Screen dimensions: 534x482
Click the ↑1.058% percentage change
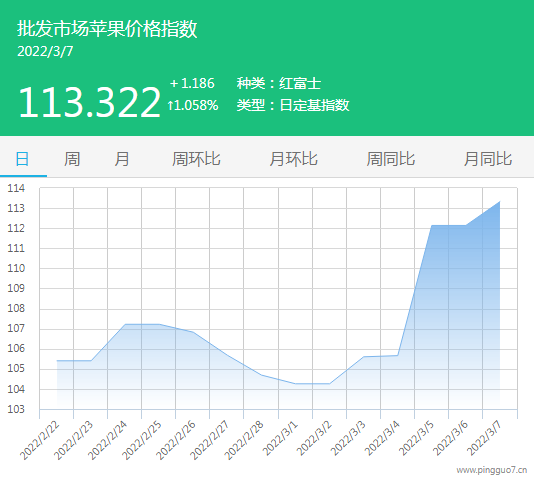point(193,105)
